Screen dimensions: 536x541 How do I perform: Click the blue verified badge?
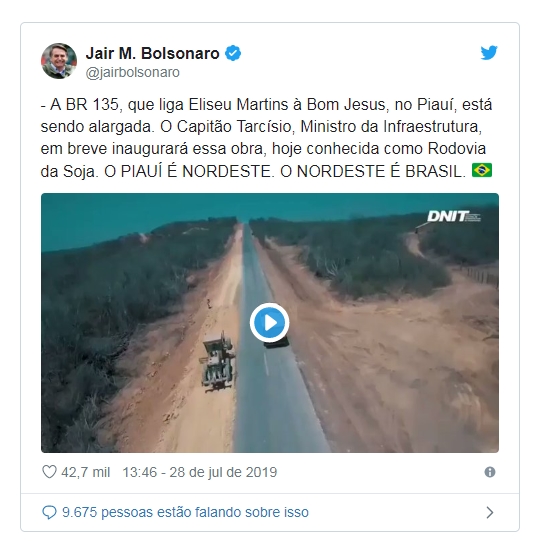233,53
